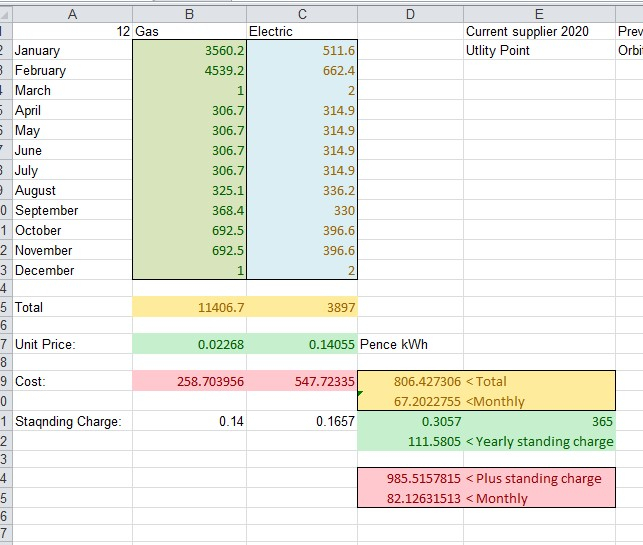Select the electric cost cell 547.72335

coord(301,381)
